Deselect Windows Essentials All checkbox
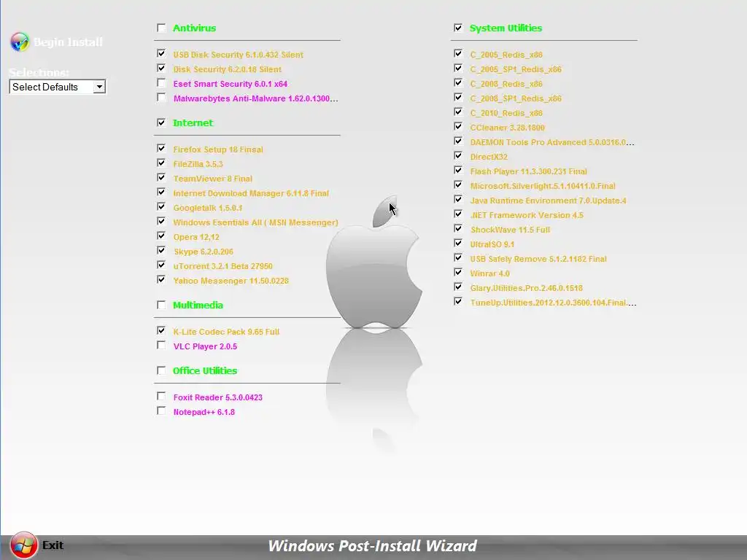The height and width of the screenshot is (560, 747). point(161,222)
